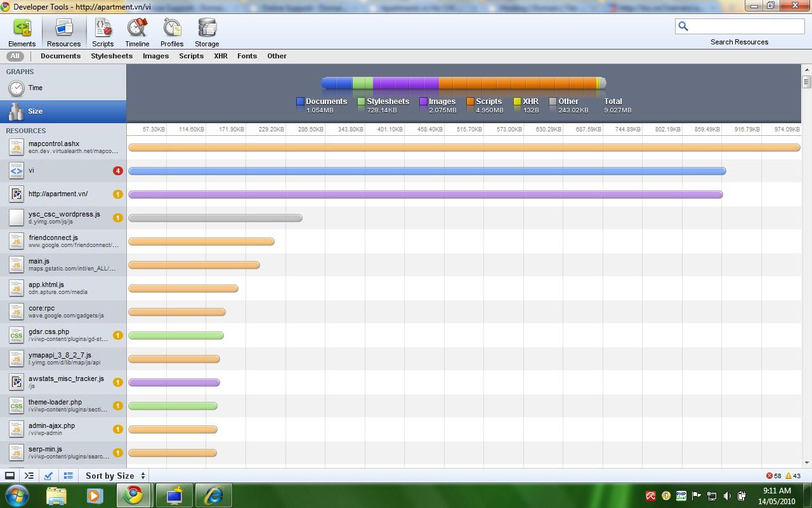Click the vertical scrollbar down arrow
Viewport: 812px width, 508px height.
point(807,463)
